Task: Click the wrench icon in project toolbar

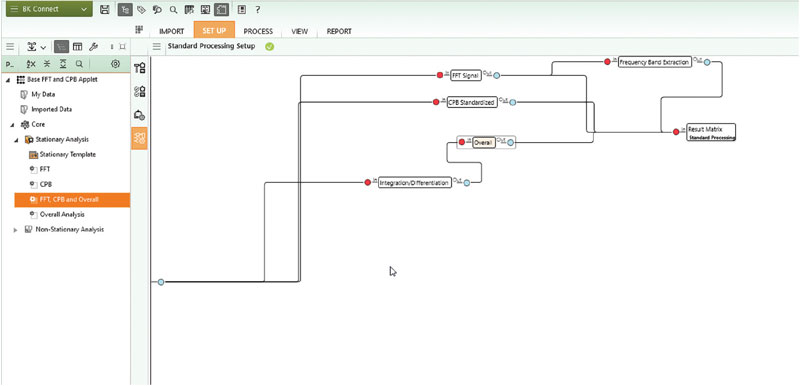Action: [93, 46]
